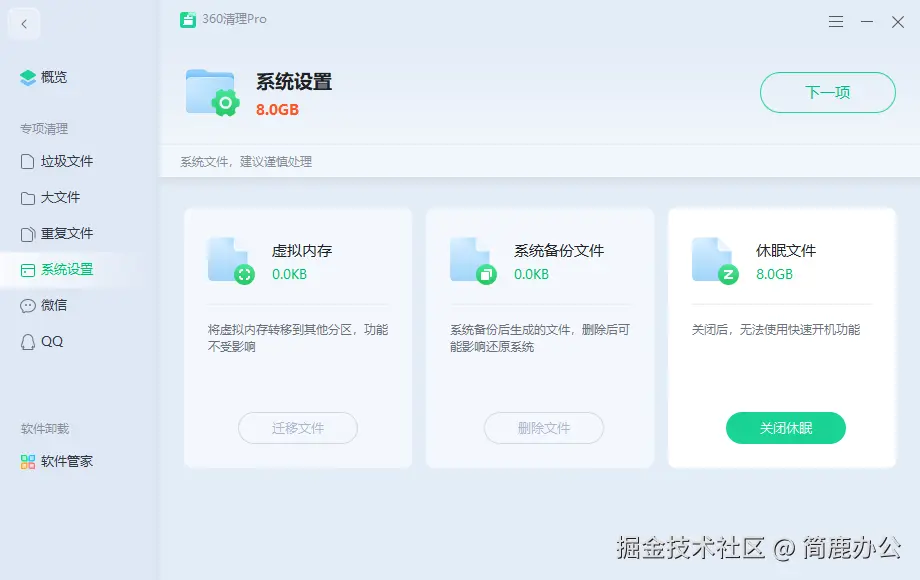920x580 pixels.
Task: Click the green 关闭休眠 button
Action: [786, 428]
